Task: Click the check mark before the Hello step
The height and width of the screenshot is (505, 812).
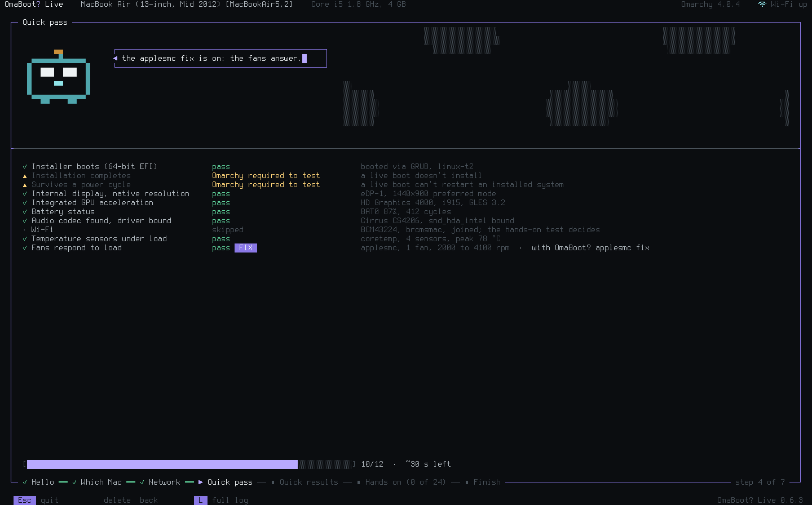Action: point(25,482)
